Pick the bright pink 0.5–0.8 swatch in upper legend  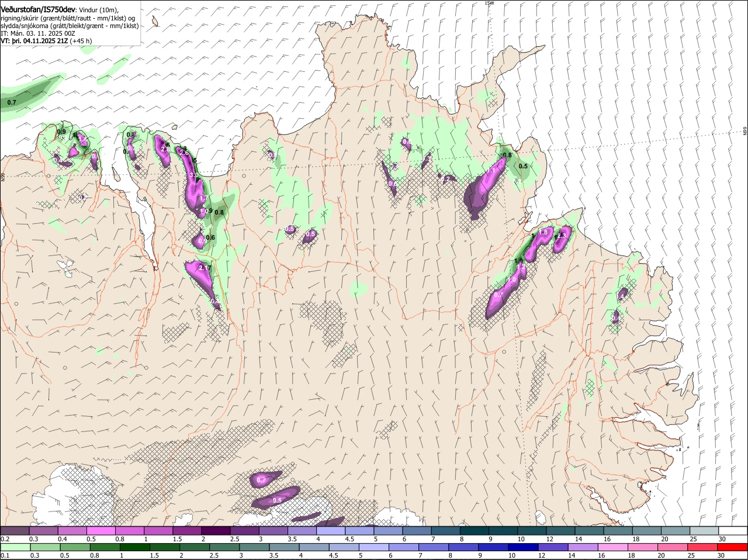coord(101,530)
